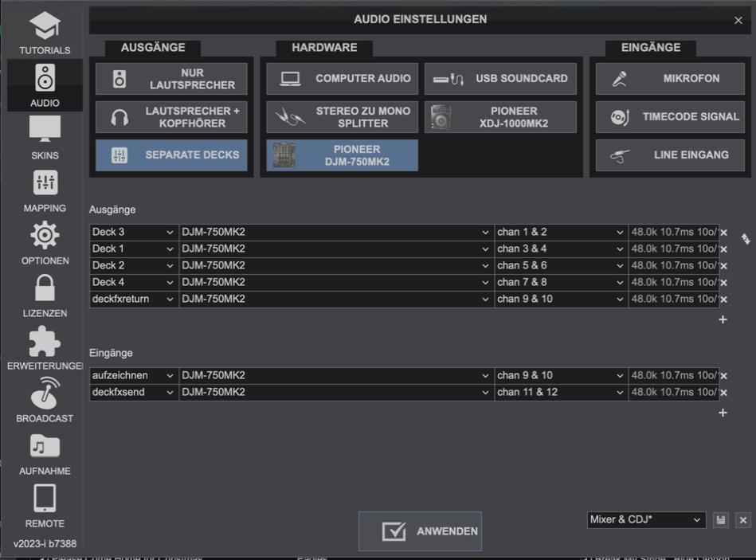Choose Computer Audio hardware

tap(342, 79)
